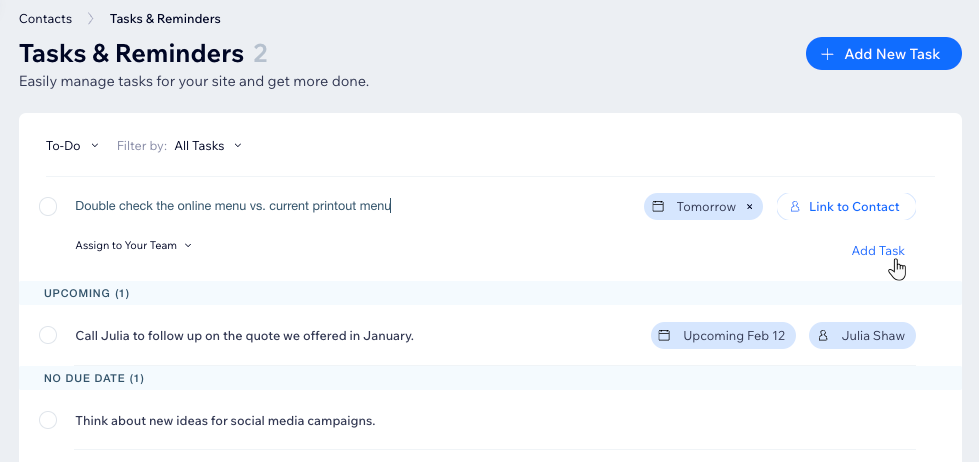Remove the Tomorrow due date with the x
The height and width of the screenshot is (462, 979).
[x=750, y=207]
